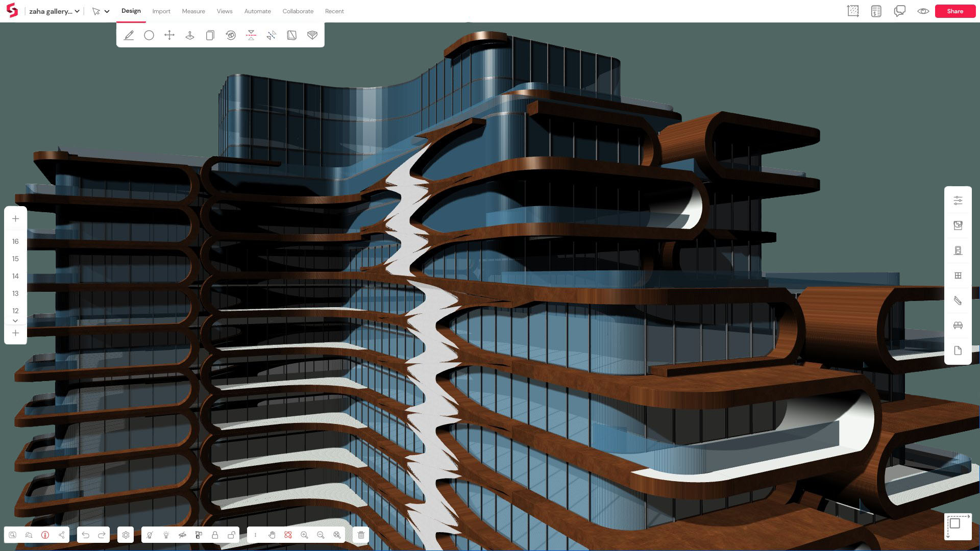Click the zoom extents fit icon
This screenshot has height=551, width=980.
[x=337, y=535]
